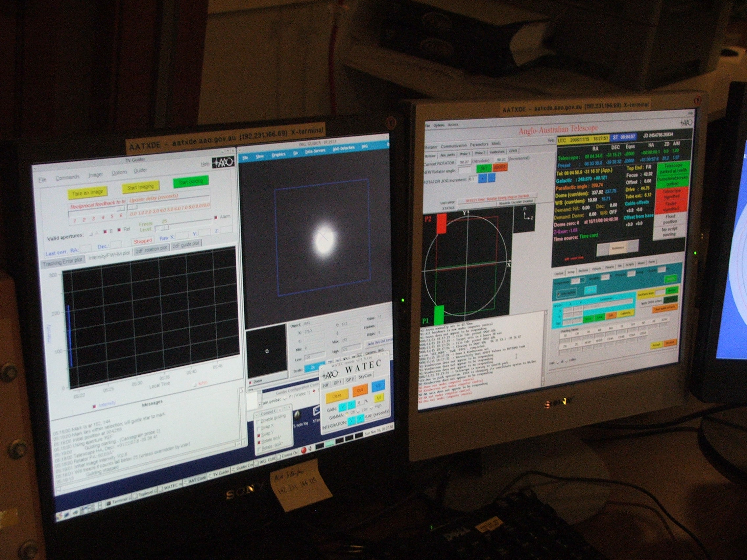Toggle aperture B checkbox
The width and height of the screenshot is (747, 560).
(x=105, y=232)
